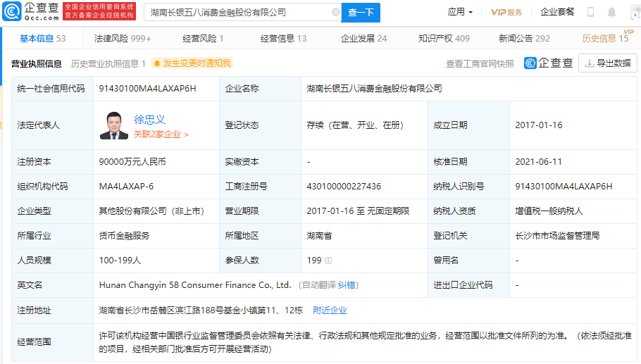Select organization code MA4LAXAP-6

click(126, 187)
